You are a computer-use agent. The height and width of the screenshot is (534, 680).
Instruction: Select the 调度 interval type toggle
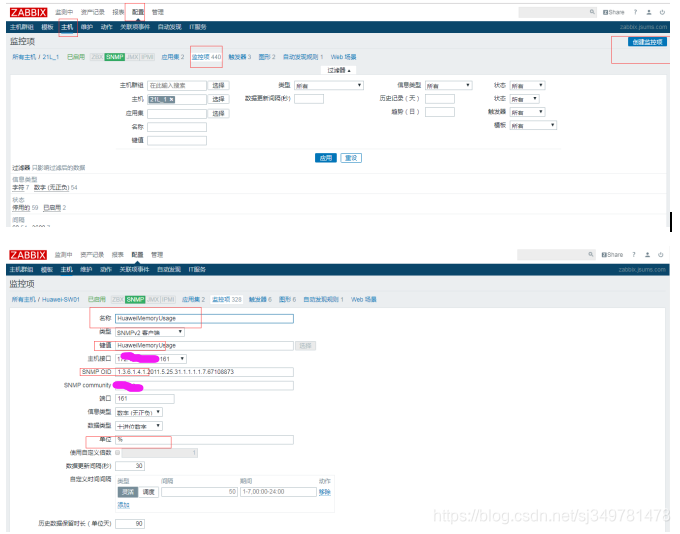(148, 492)
